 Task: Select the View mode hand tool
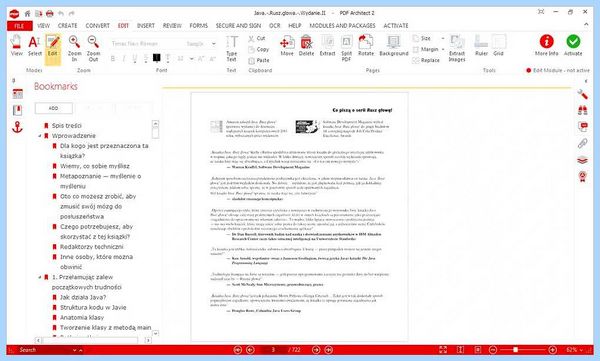point(16,46)
